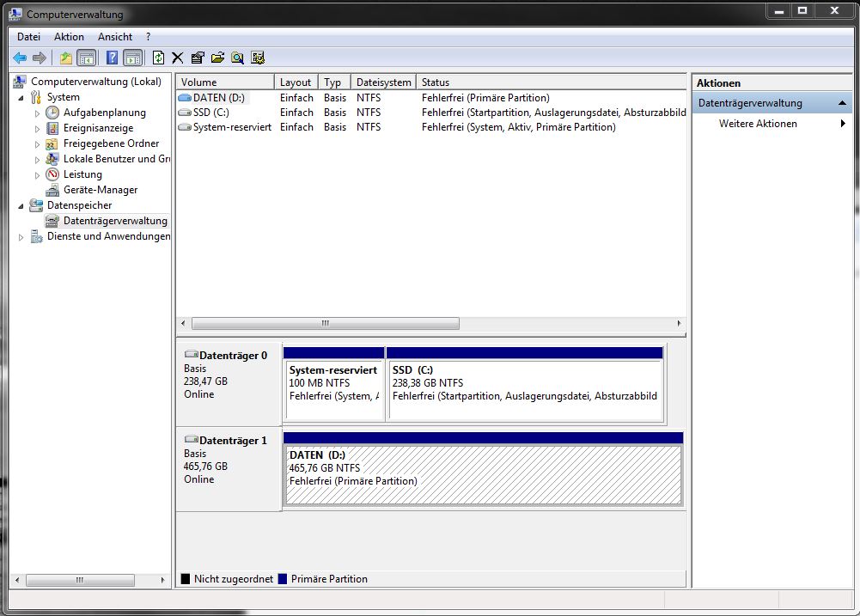Click the Nicht zugeordnet black legend swatch

[x=186, y=579]
